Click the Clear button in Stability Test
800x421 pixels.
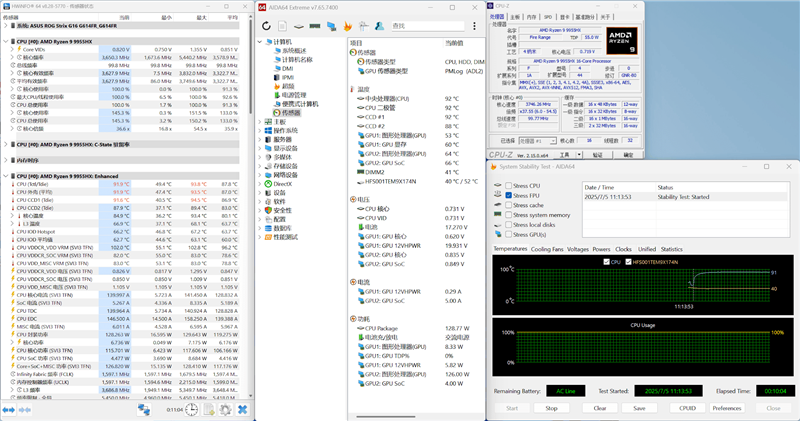point(600,408)
